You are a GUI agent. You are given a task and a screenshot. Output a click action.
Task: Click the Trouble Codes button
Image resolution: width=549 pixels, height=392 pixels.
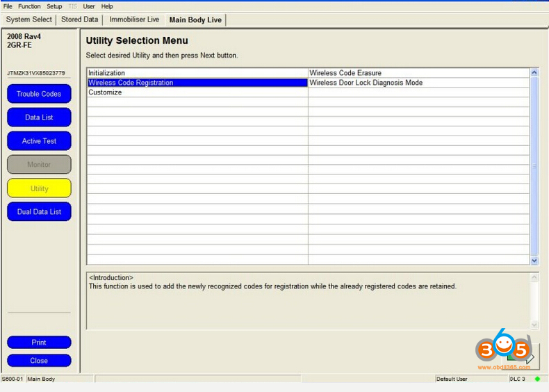coord(39,94)
